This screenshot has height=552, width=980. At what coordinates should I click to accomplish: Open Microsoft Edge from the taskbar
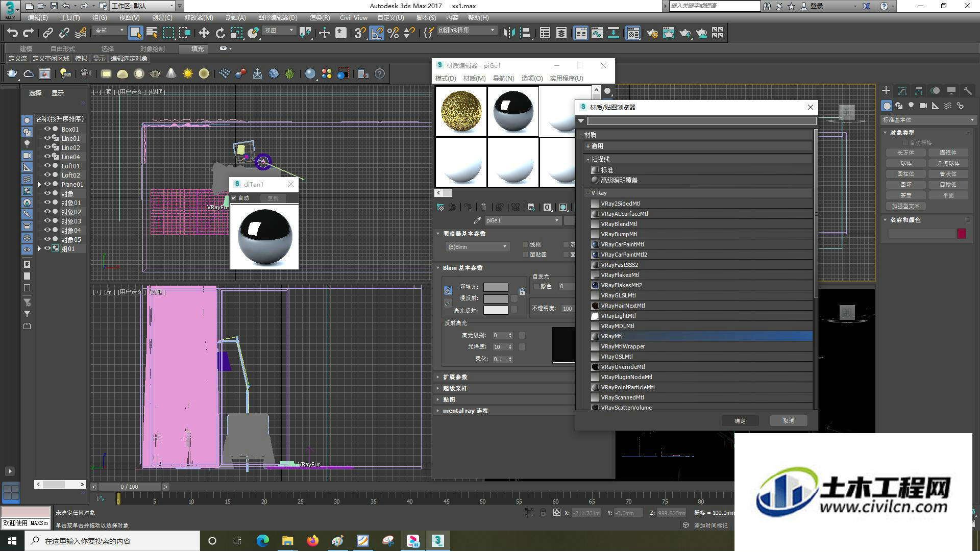(x=262, y=541)
